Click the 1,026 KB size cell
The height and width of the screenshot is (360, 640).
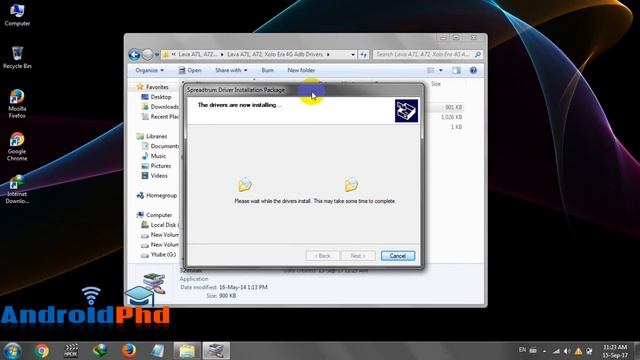point(451,117)
